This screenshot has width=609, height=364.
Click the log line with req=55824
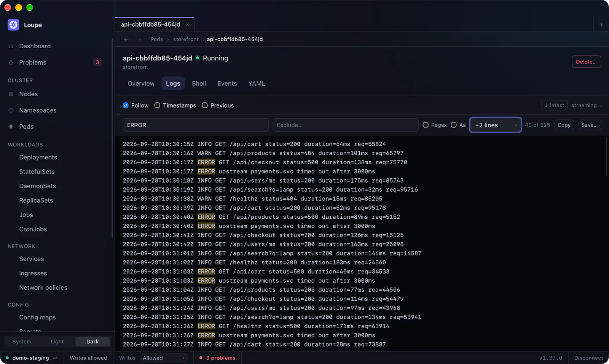click(254, 144)
